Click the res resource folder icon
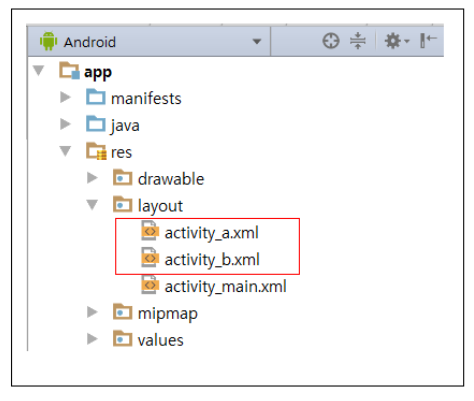The height and width of the screenshot is (401, 474). pos(96,151)
